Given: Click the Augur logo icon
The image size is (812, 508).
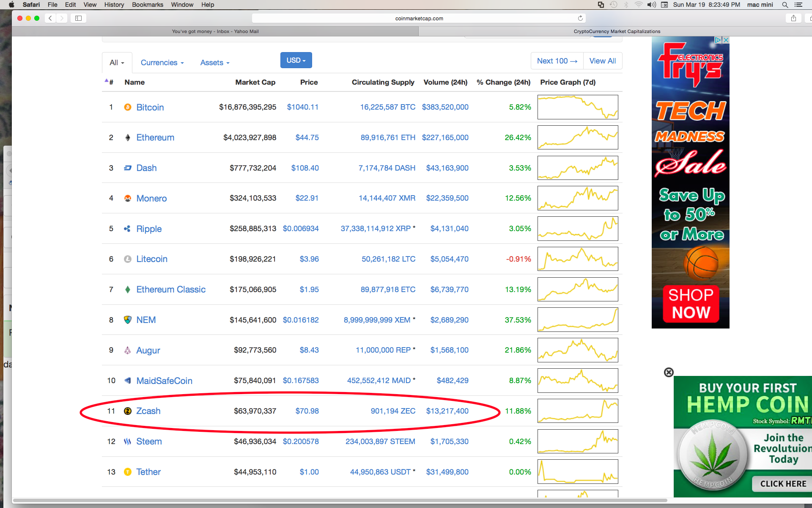Looking at the screenshot, I should coord(128,350).
